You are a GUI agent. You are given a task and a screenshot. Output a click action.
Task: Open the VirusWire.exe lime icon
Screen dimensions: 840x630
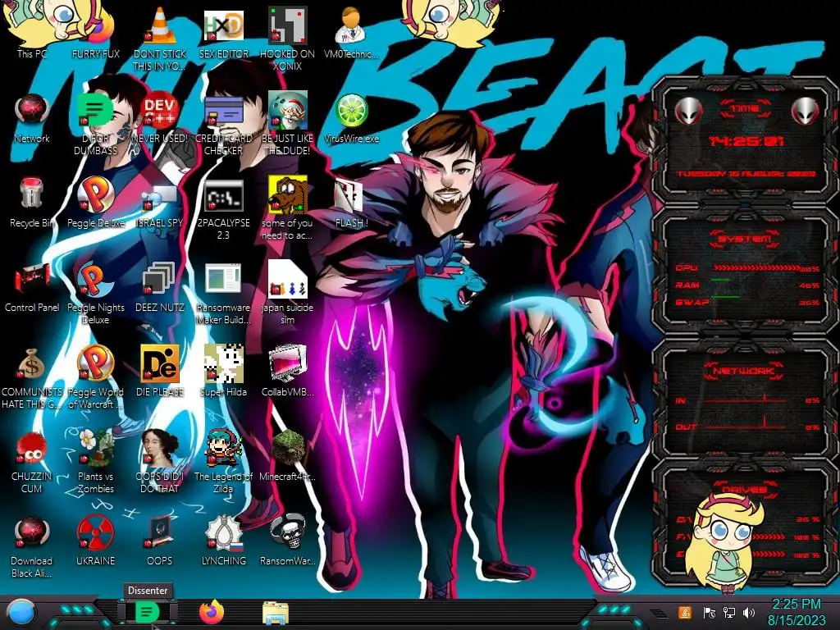351,116
